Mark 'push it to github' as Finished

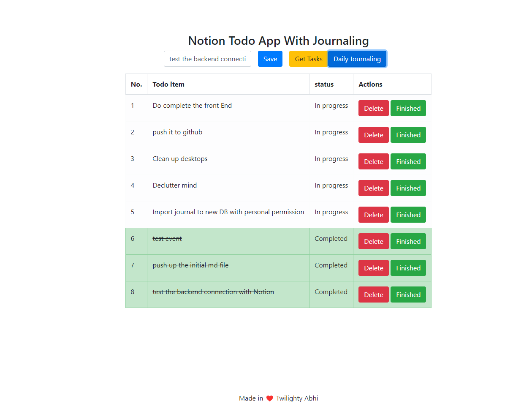408,135
